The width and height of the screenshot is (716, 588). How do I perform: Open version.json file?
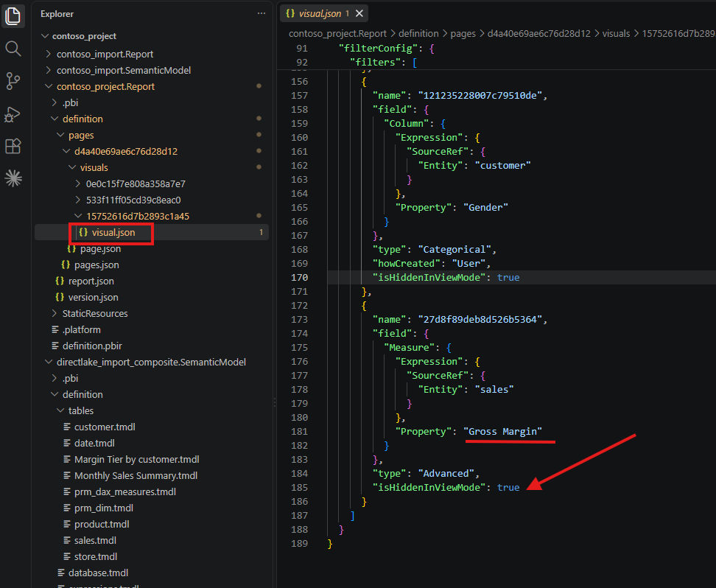point(93,298)
